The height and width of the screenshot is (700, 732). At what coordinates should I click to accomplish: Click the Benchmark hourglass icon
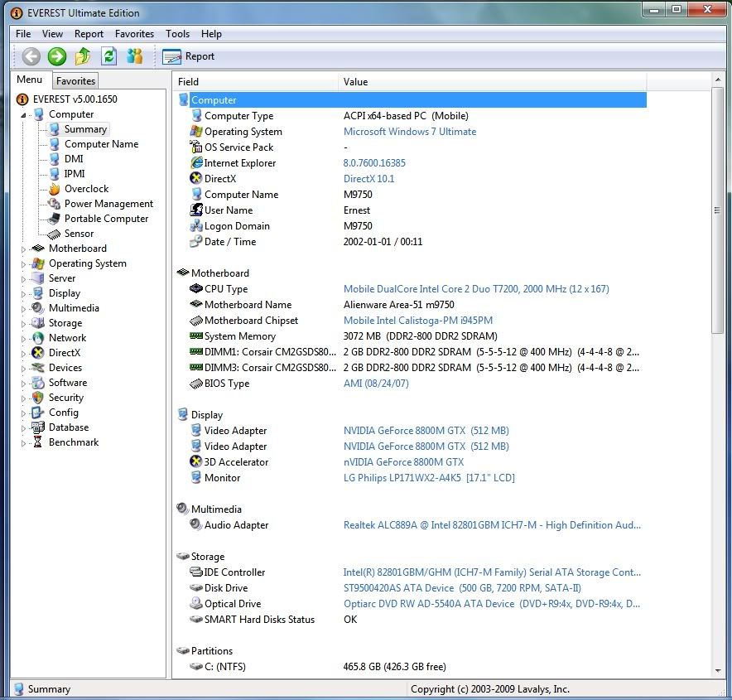pyautogui.click(x=38, y=442)
